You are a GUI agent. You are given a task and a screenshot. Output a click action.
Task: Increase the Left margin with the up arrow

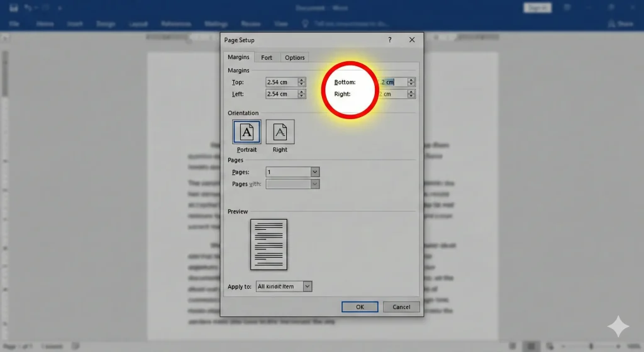point(301,92)
